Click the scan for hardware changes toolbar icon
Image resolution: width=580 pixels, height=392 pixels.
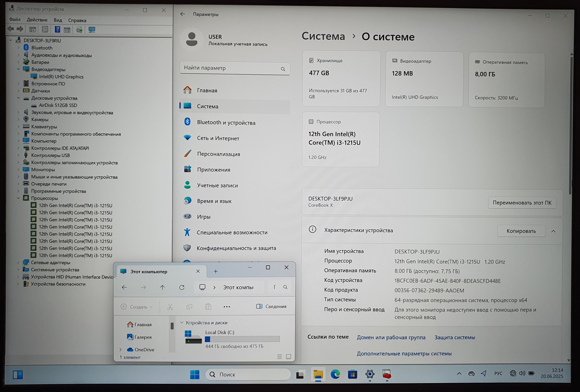(x=91, y=29)
